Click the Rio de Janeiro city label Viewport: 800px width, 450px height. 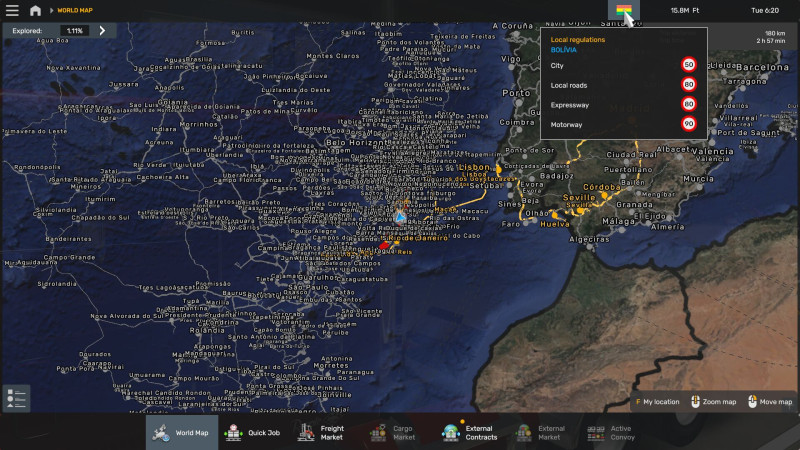[x=418, y=238]
